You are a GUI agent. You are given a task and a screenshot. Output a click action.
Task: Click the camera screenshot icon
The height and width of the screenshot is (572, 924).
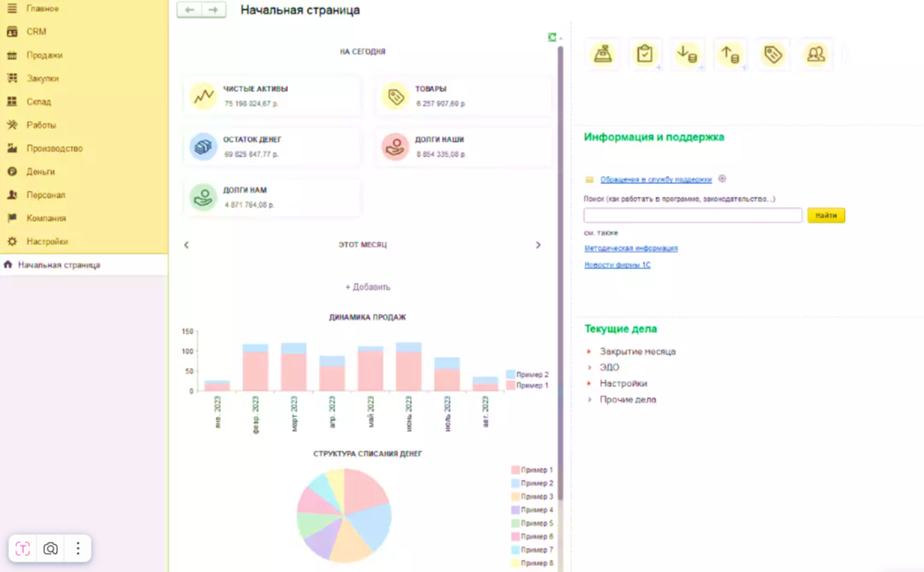(x=50, y=549)
